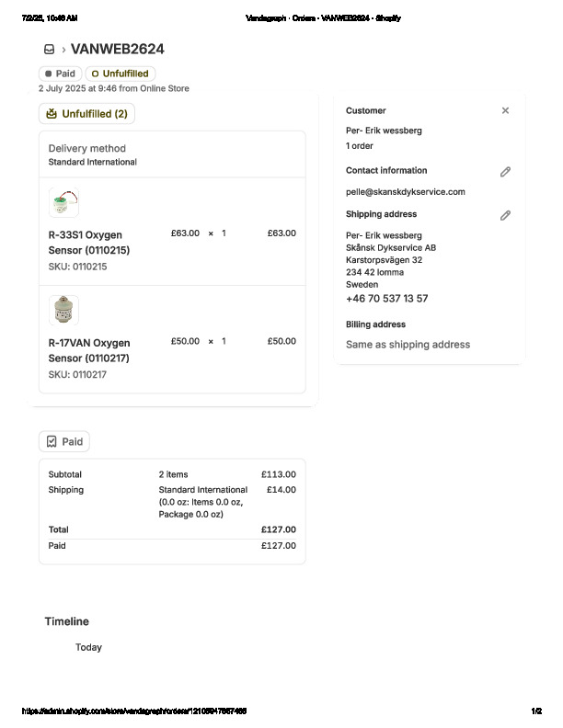Click the Paid receipt icon in payment card

click(x=52, y=442)
